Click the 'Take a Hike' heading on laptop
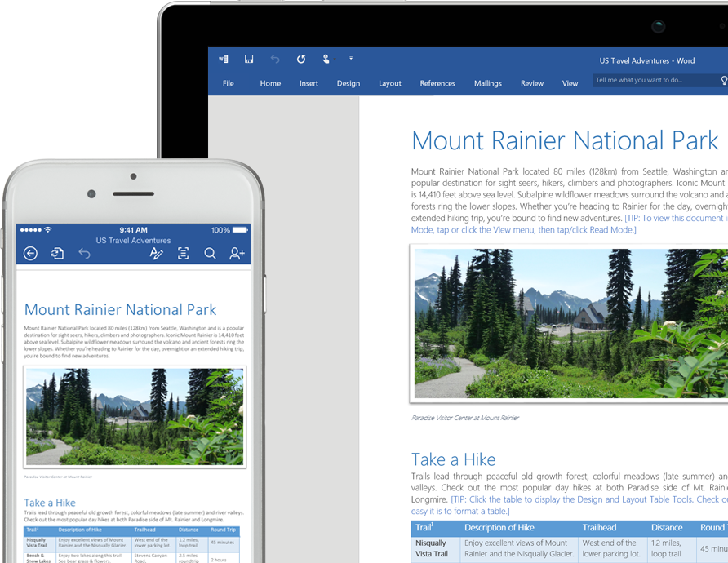728x563 pixels. (453, 459)
